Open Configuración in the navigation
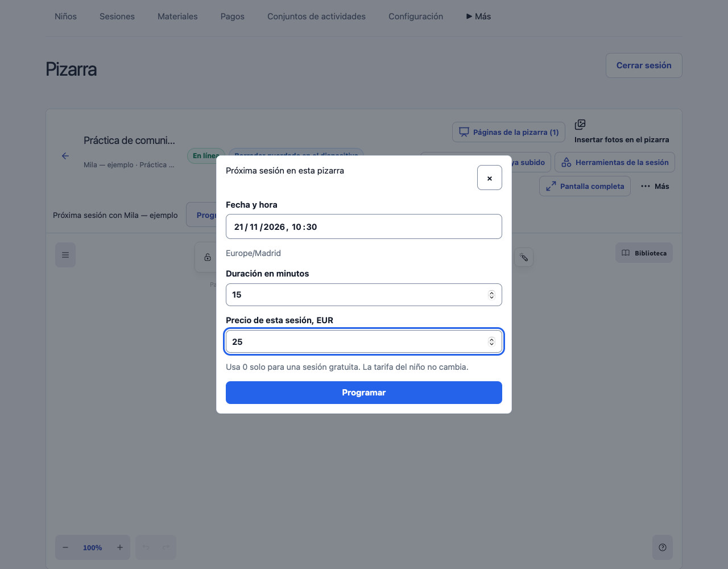The width and height of the screenshot is (728, 569). [416, 17]
